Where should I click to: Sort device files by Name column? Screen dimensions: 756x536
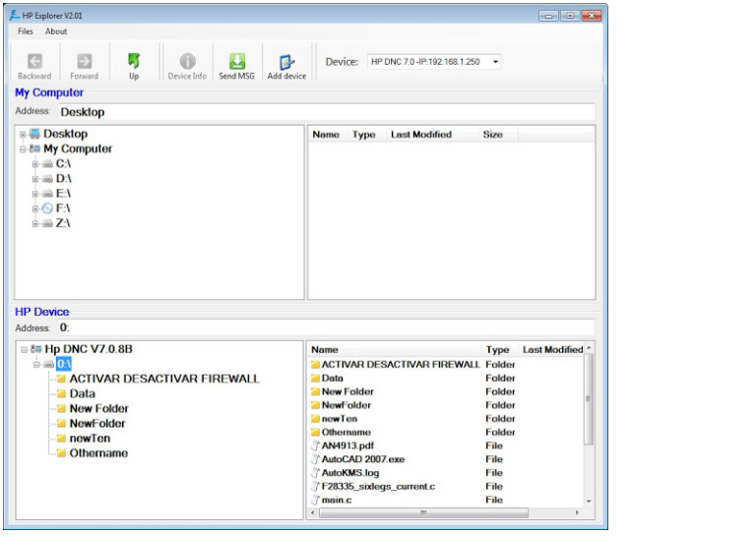(x=325, y=349)
